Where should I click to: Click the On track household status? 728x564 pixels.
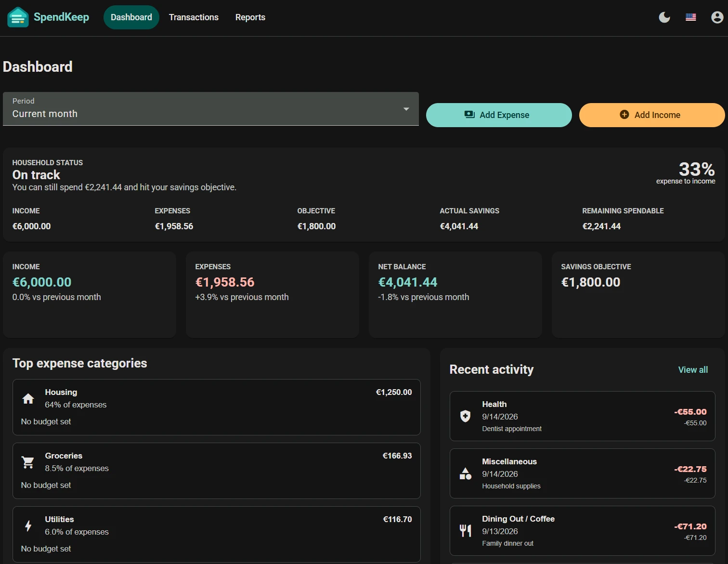tap(36, 175)
